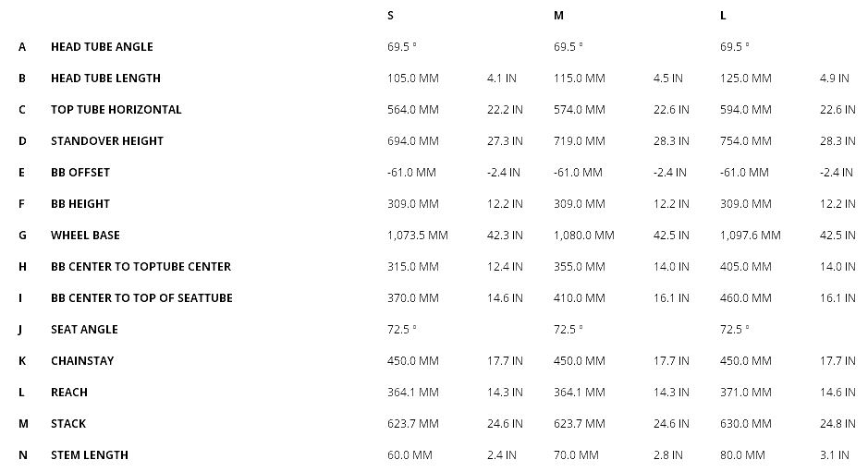Select the 623.7 MM stack value for size S

(412, 423)
